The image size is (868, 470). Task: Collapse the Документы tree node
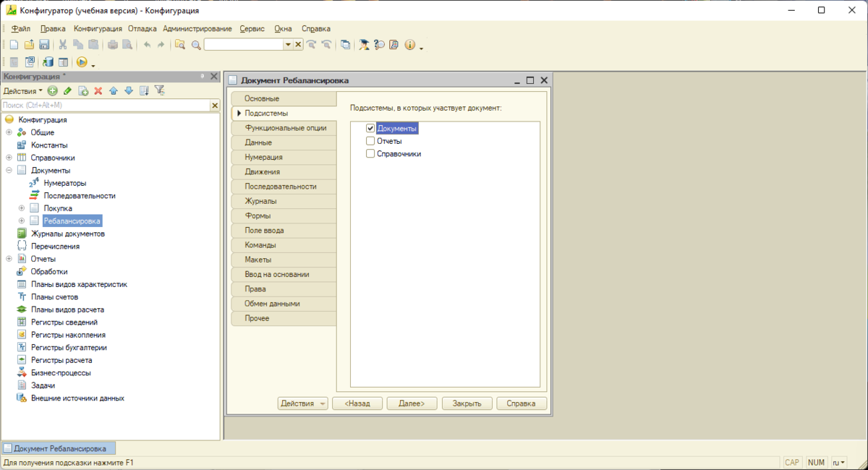9,171
